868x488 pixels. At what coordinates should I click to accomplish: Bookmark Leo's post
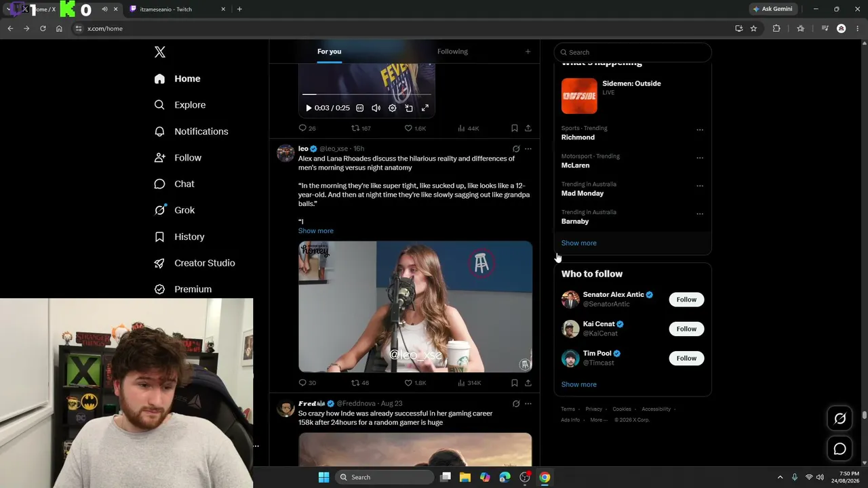pyautogui.click(x=515, y=383)
